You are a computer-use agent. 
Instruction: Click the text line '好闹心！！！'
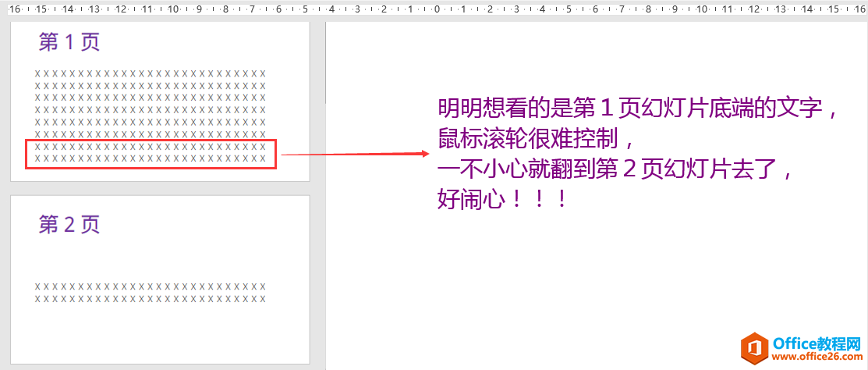pos(503,199)
